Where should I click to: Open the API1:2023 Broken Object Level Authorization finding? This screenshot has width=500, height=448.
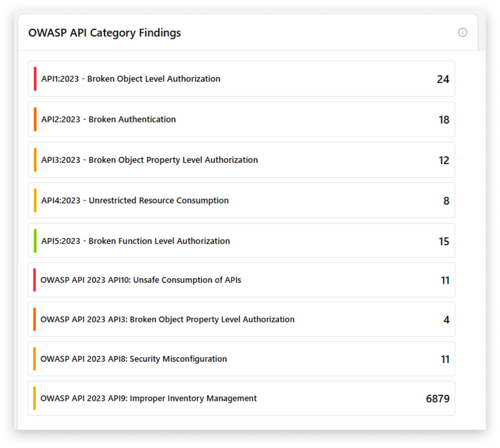tap(189, 79)
